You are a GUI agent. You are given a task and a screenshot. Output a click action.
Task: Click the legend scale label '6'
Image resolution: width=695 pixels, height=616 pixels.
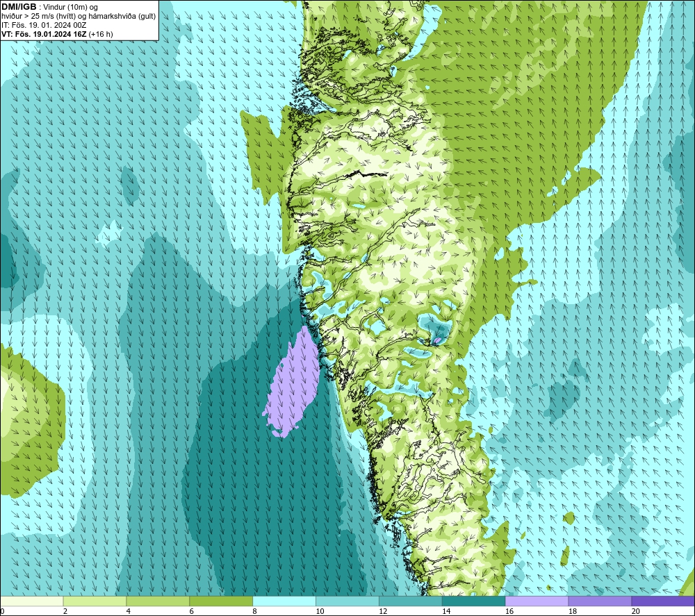point(192,611)
